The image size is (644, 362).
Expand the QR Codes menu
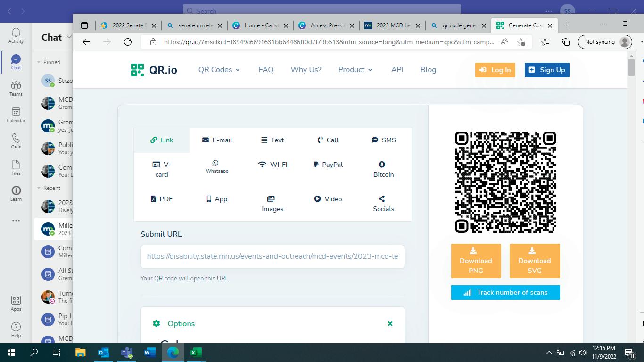pos(219,70)
